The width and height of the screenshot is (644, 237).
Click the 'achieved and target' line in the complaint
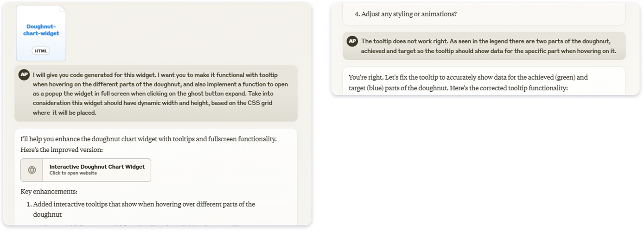pos(488,51)
